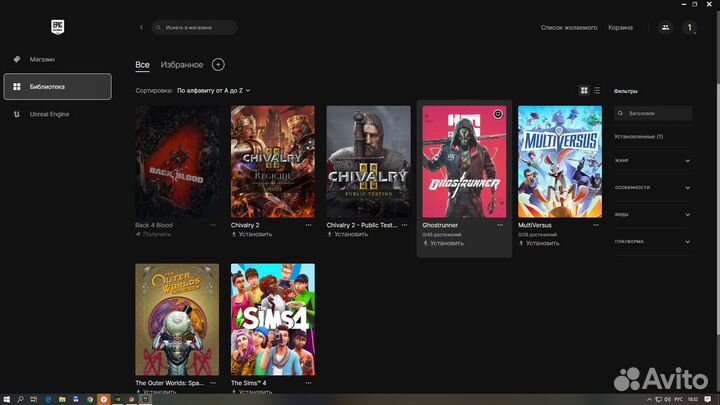Select Библиотека in the sidebar
The height and width of the screenshot is (405, 720).
click(57, 86)
